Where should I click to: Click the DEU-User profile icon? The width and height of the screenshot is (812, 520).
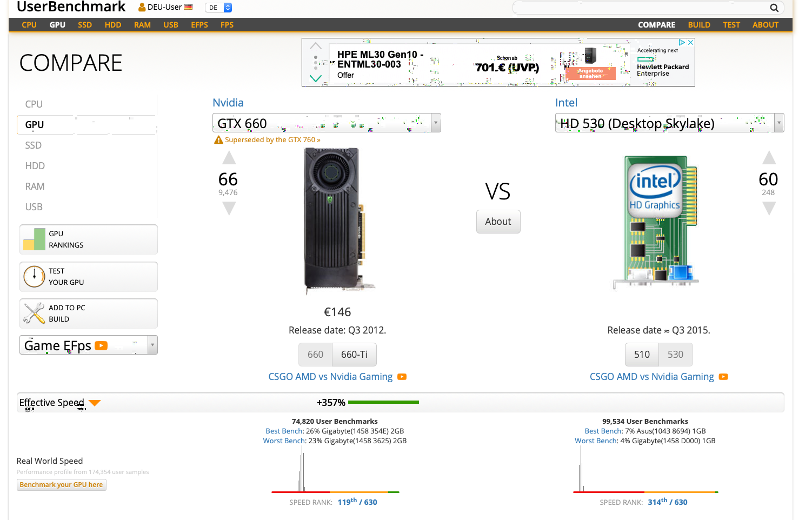point(142,7)
